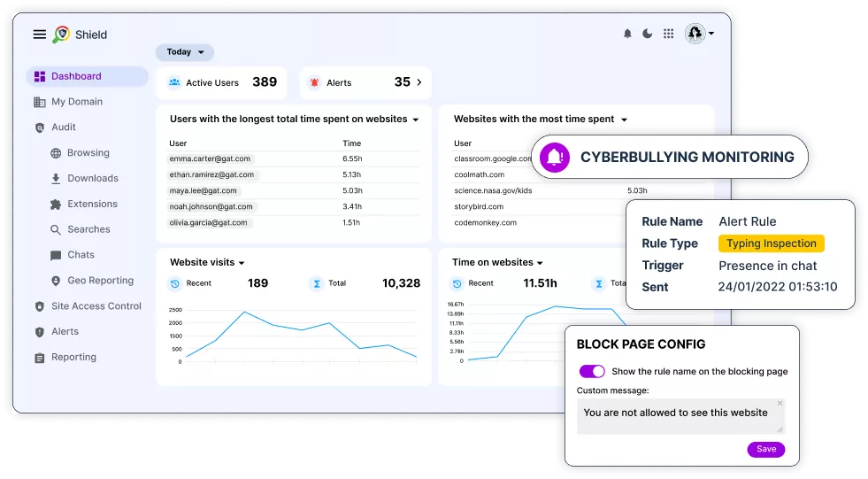Expand the Today date range dropdown

tap(184, 52)
